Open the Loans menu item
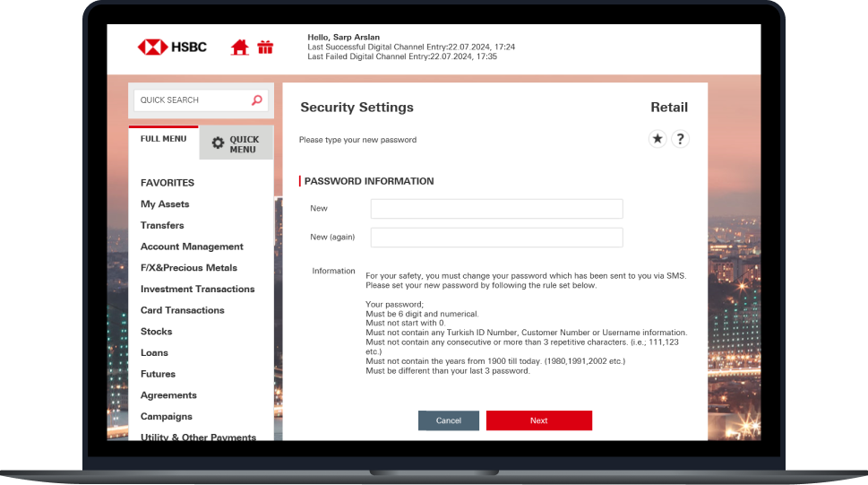 (154, 353)
